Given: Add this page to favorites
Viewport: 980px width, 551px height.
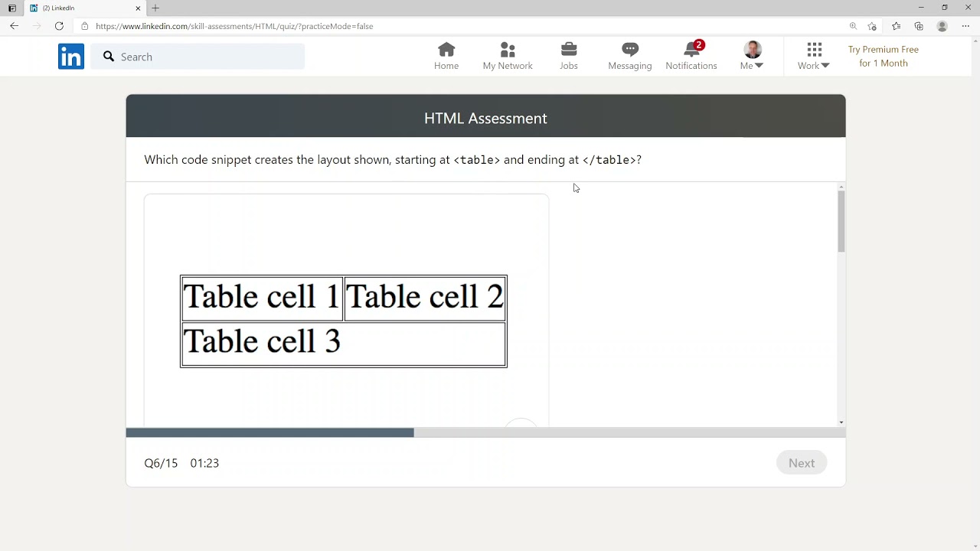Looking at the screenshot, I should coord(872,26).
